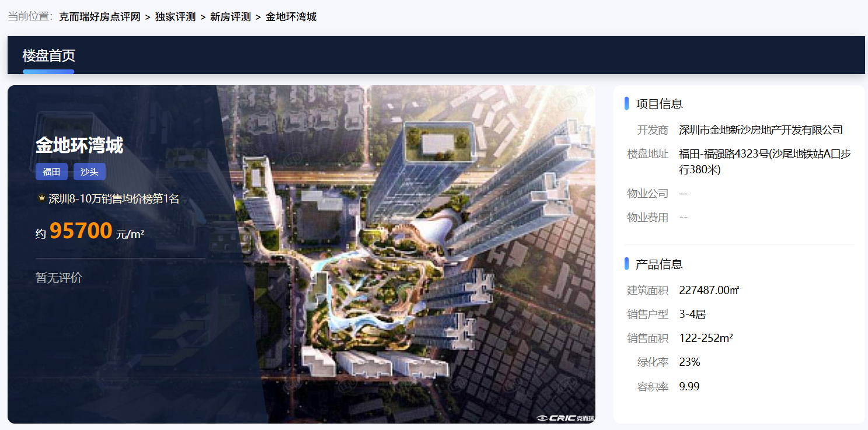The image size is (868, 430).
Task: Open the 克而瑞好房点评网 breadcrumb link
Action: (100, 16)
